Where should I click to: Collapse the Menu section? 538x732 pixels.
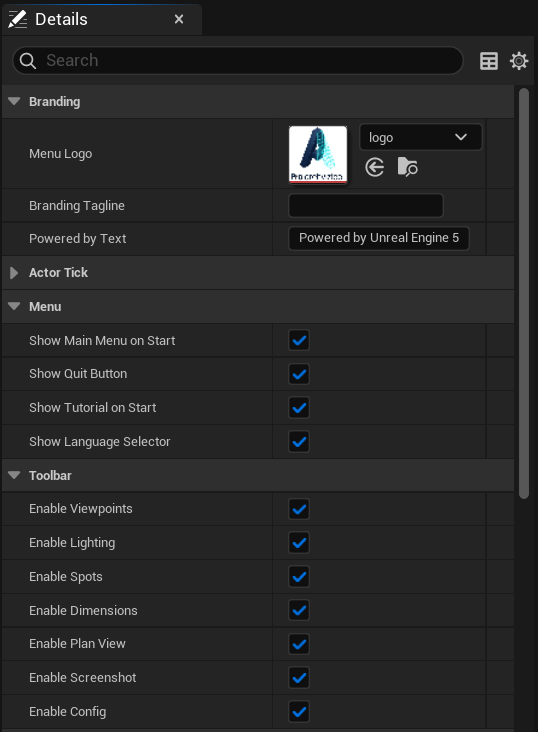(x=14, y=306)
